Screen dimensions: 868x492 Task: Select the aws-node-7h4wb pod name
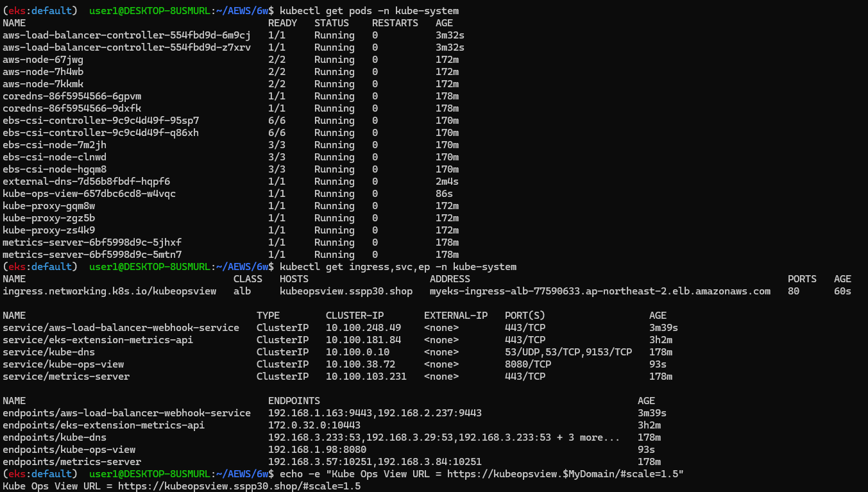(43, 72)
